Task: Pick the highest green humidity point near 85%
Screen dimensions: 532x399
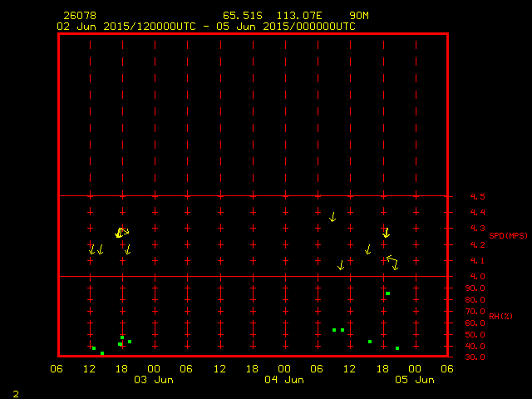Action: pos(387,293)
